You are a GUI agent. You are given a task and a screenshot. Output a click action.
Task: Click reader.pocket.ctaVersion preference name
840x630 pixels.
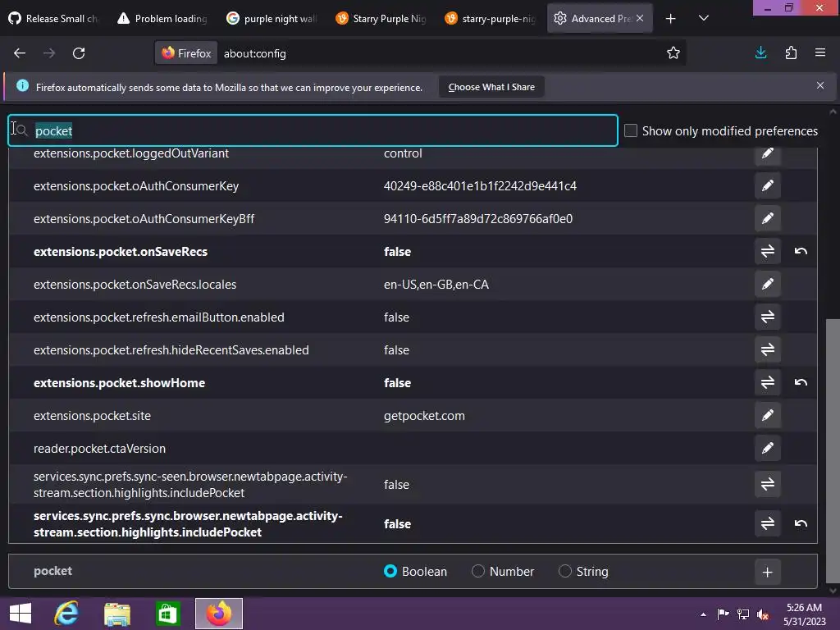coord(99,449)
